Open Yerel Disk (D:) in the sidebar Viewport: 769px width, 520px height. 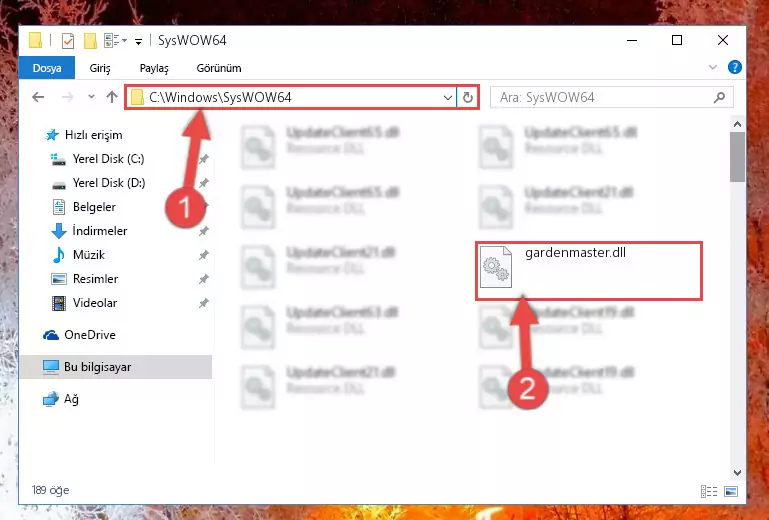(x=109, y=183)
